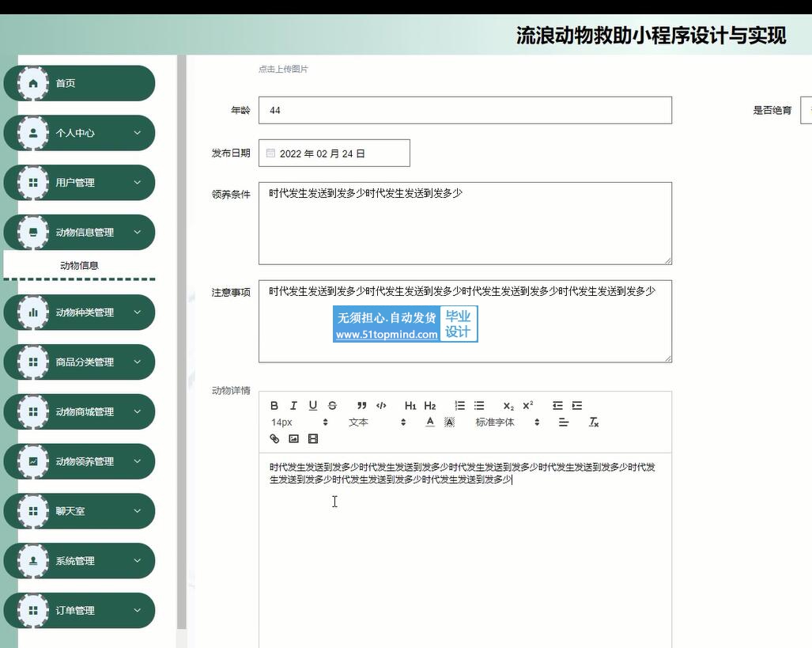Insert a code block in editor
The height and width of the screenshot is (648, 812).
click(x=381, y=405)
